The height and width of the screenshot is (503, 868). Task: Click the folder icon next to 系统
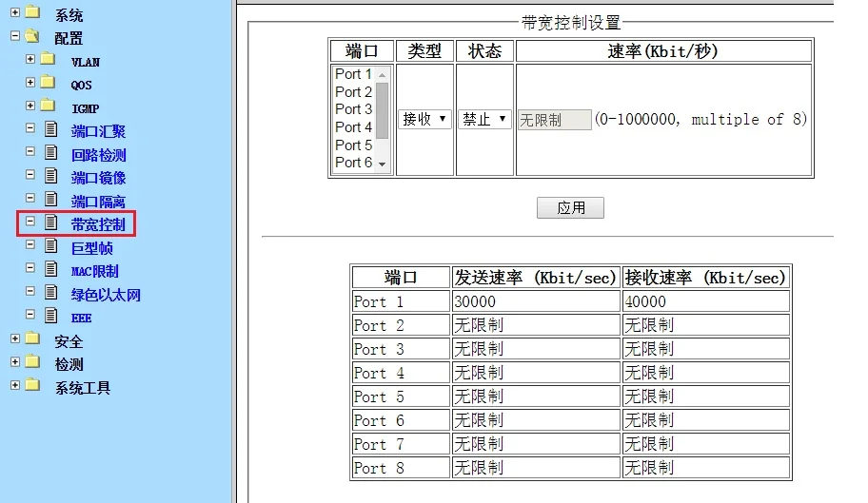coord(33,12)
